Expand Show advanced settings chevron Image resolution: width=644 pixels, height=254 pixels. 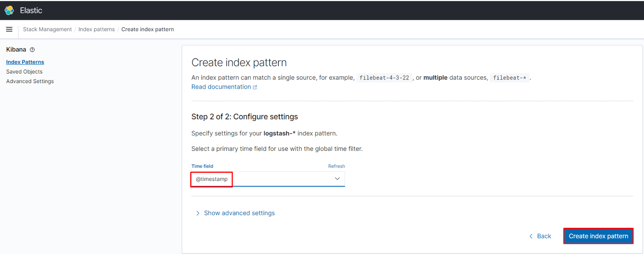click(x=198, y=213)
